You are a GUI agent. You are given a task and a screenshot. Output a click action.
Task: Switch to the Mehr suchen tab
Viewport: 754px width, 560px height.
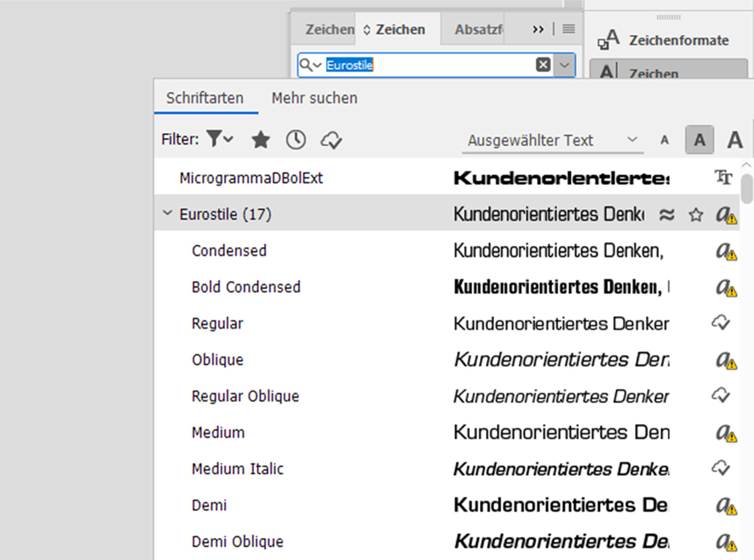pyautogui.click(x=314, y=98)
